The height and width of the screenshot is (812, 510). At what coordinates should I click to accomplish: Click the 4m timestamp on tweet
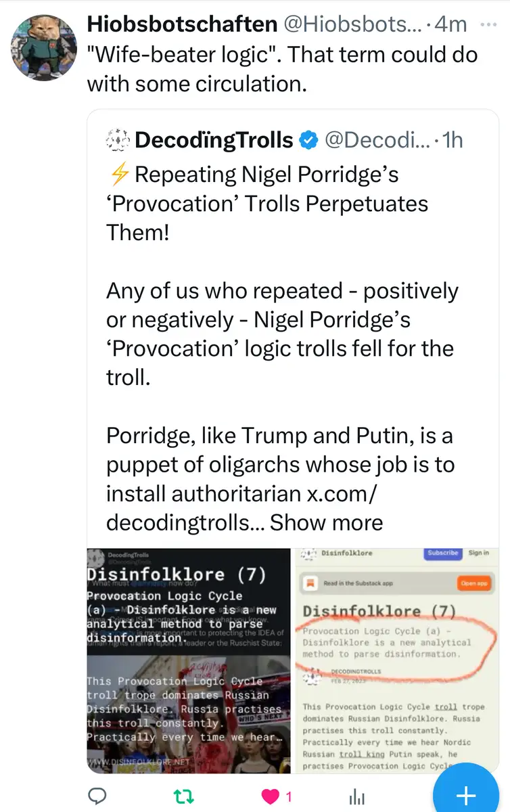pos(451,24)
